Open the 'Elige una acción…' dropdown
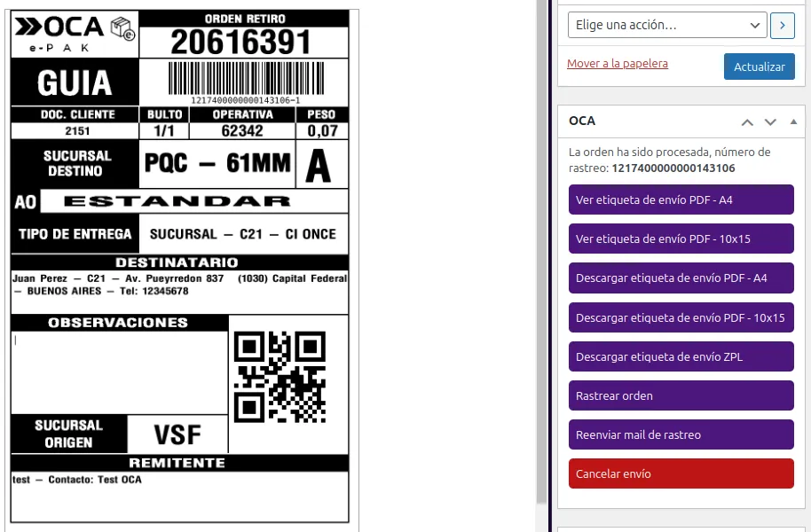The width and height of the screenshot is (811, 532). (x=667, y=25)
